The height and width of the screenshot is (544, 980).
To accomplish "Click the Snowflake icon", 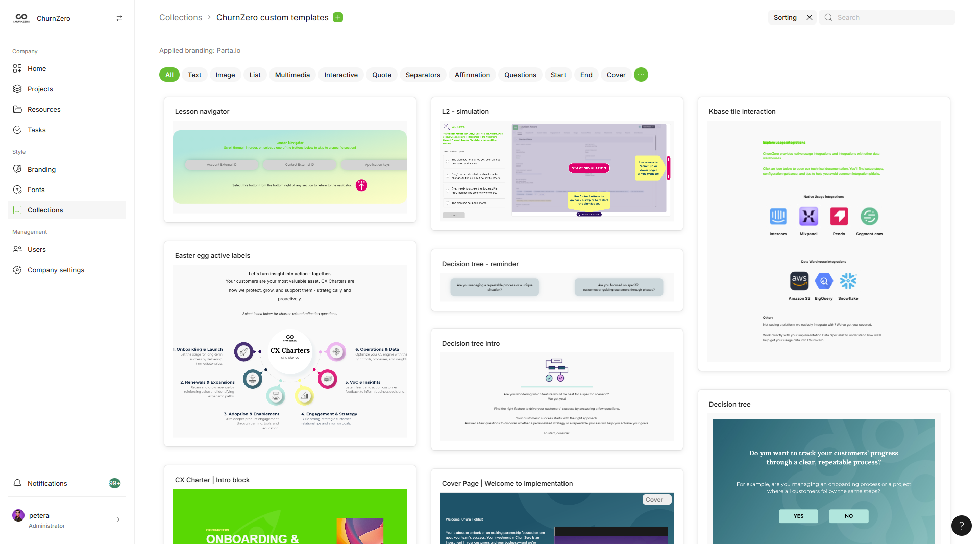I will tap(848, 281).
